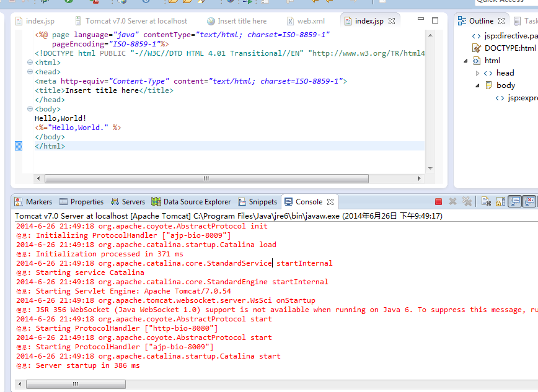Place cursor on the Hello,World! text line
The image size is (538, 392).
click(60, 118)
